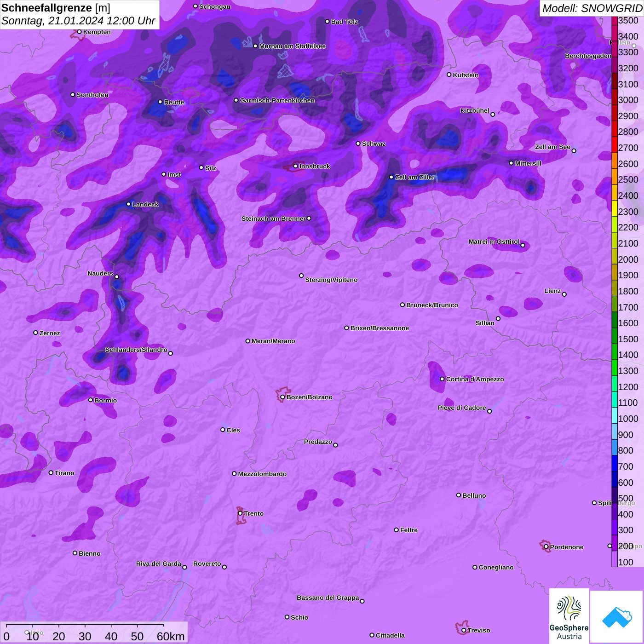Click the GeoSphere Austria logo
Viewport: 644px width, 644px height.
coord(569,616)
